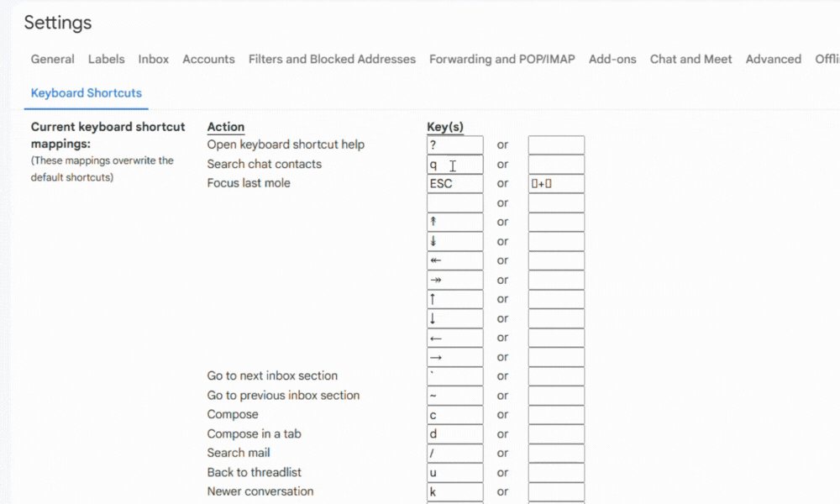The image size is (840, 504).
Task: Click the 'Search mail' action text
Action: pos(239,453)
